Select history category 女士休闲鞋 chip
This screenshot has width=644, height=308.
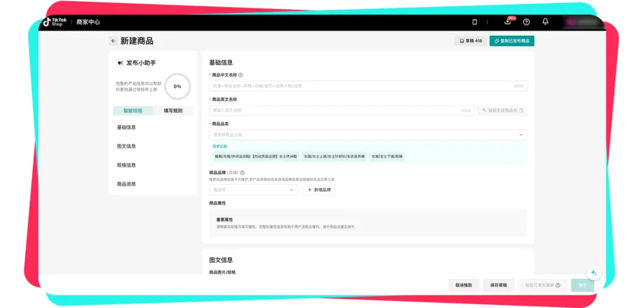pos(255,156)
